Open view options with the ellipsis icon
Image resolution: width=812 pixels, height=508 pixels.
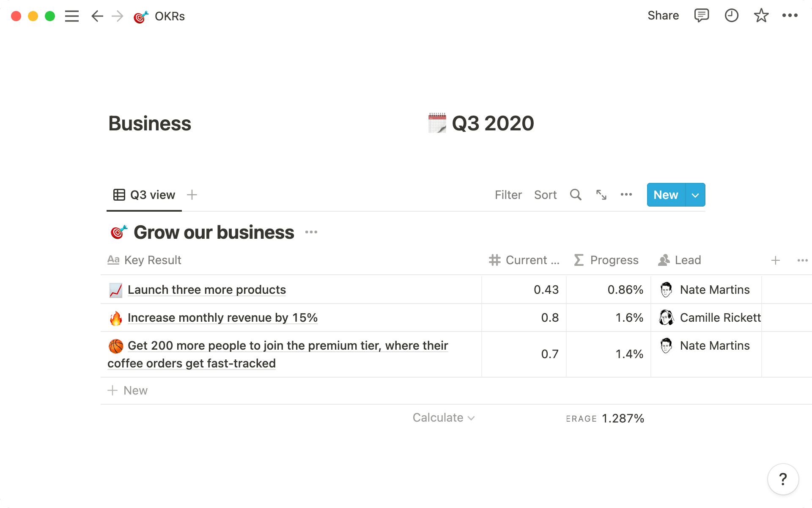coord(626,195)
